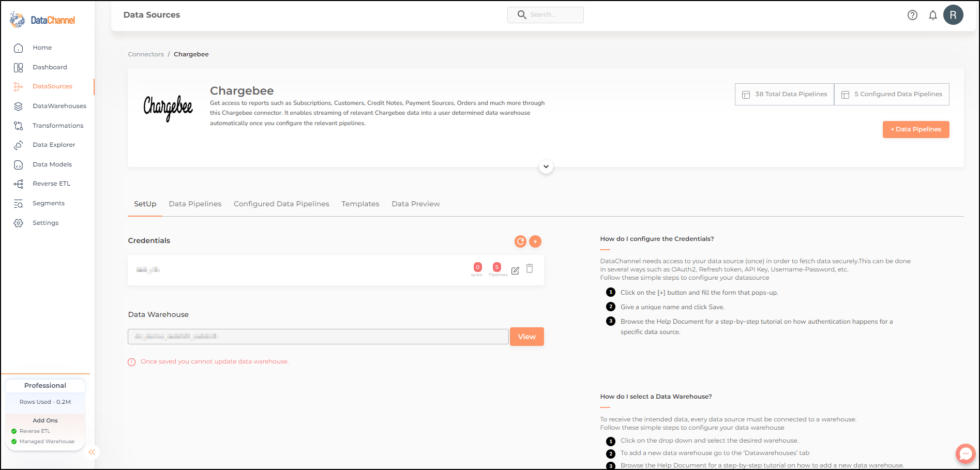Open the user avatar R menu
The height and width of the screenshot is (470, 980).
click(x=953, y=15)
